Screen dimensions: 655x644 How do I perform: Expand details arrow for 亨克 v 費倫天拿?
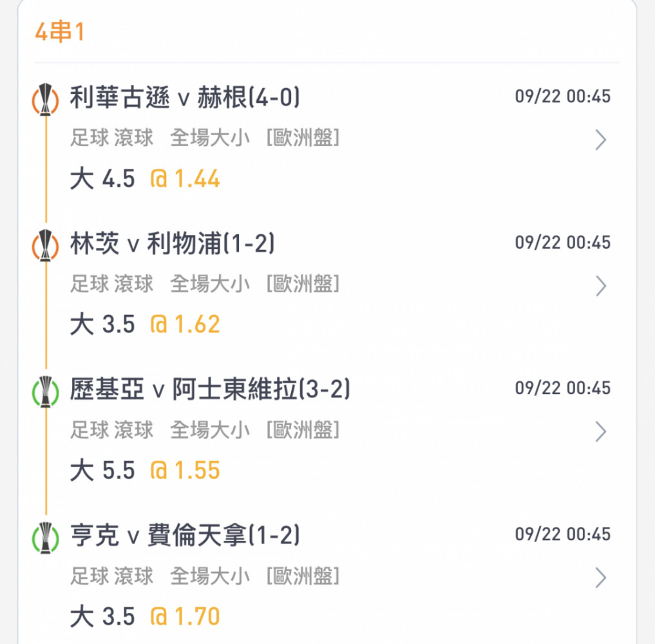pos(601,578)
